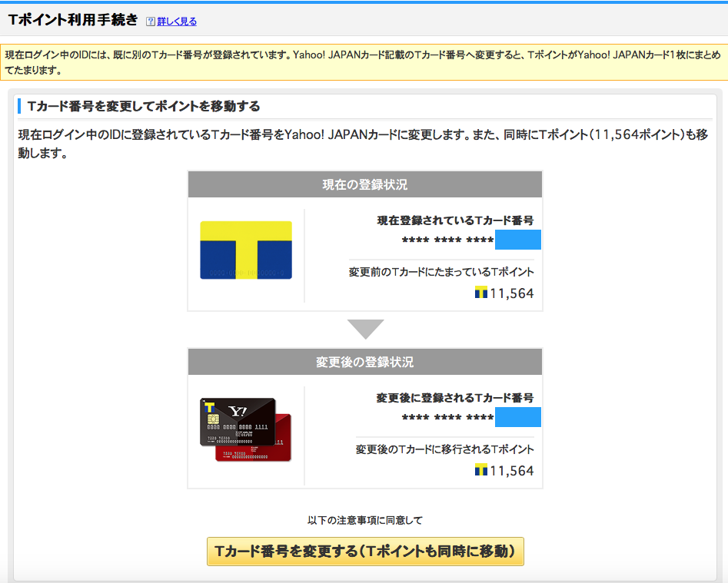Image resolution: width=728 pixels, height=583 pixels.
Task: Click the 変更後に登録されるTカード番号 label
Action: (454, 398)
